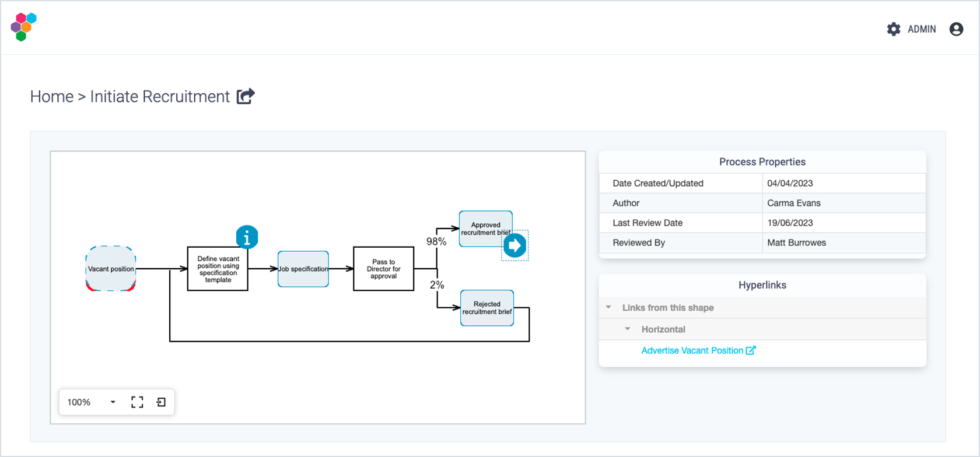Toggle fullscreen view of the diagram
Image resolution: width=980 pixels, height=457 pixels.
click(x=137, y=402)
